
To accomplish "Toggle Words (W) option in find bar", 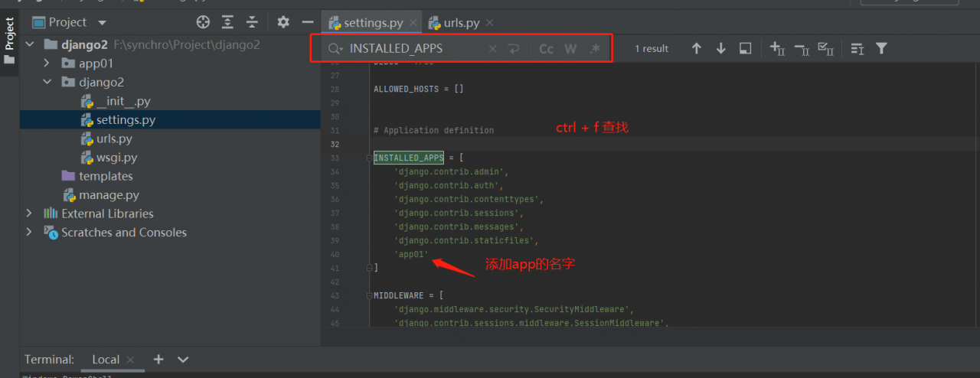I will tap(570, 48).
